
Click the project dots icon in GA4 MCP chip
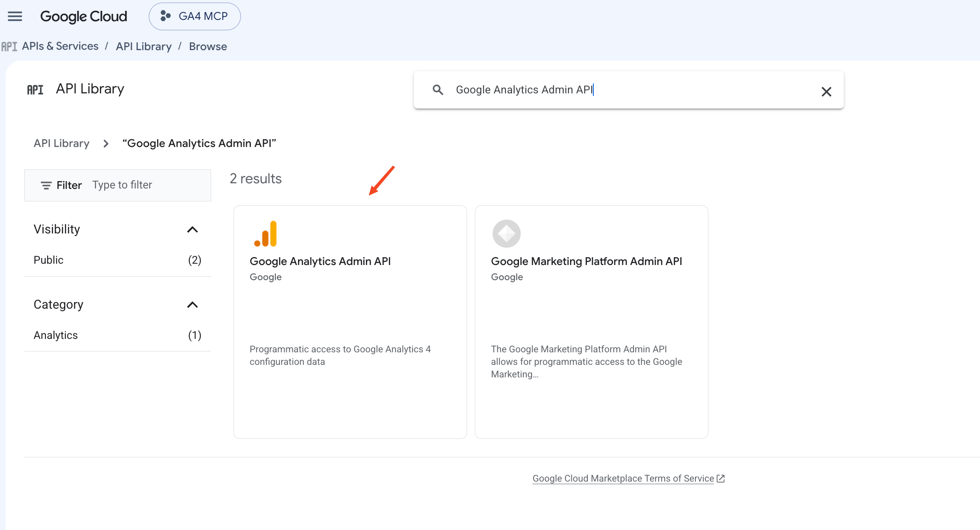coord(166,16)
